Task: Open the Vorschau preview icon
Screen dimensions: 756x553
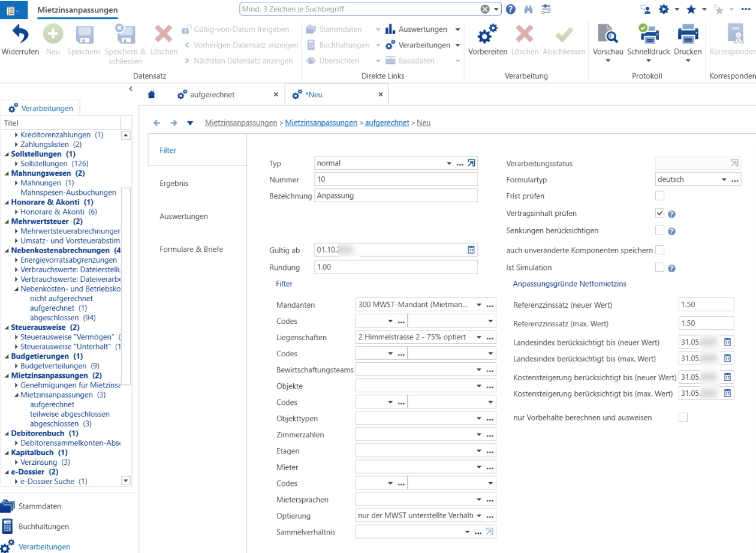Action: coord(608,34)
